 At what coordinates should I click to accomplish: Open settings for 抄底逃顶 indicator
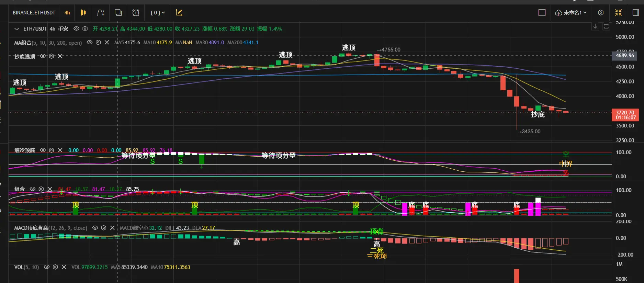(x=52, y=56)
